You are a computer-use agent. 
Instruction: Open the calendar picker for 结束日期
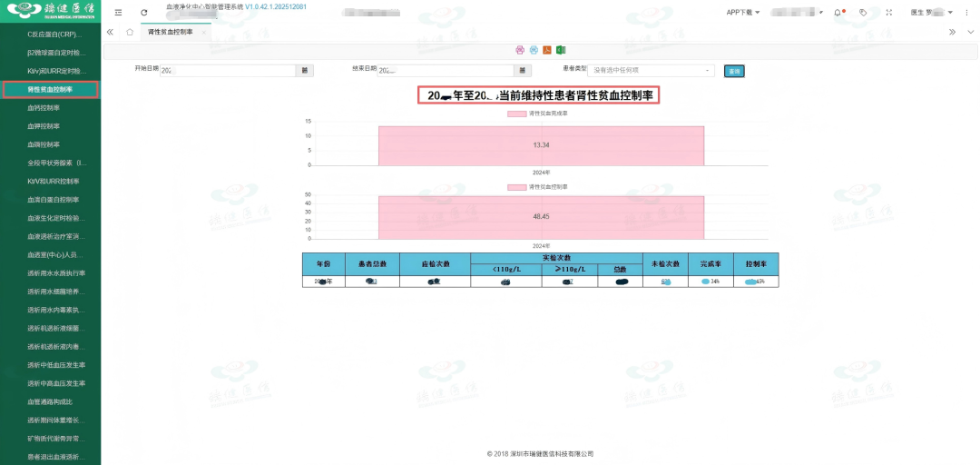tap(523, 70)
